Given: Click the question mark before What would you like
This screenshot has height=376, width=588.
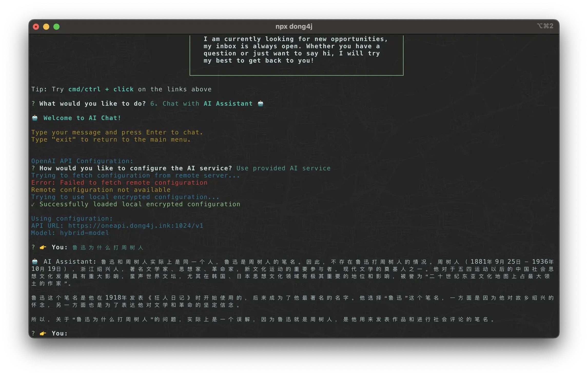Looking at the screenshot, I should click(33, 104).
